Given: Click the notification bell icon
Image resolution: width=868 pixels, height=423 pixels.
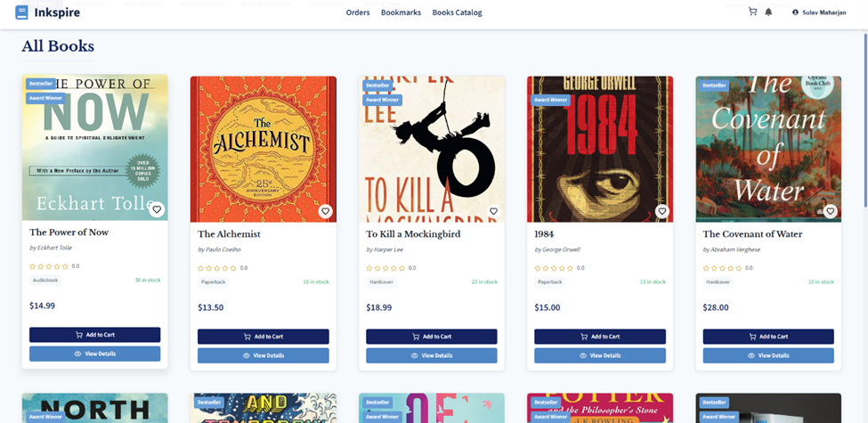Looking at the screenshot, I should (x=768, y=12).
